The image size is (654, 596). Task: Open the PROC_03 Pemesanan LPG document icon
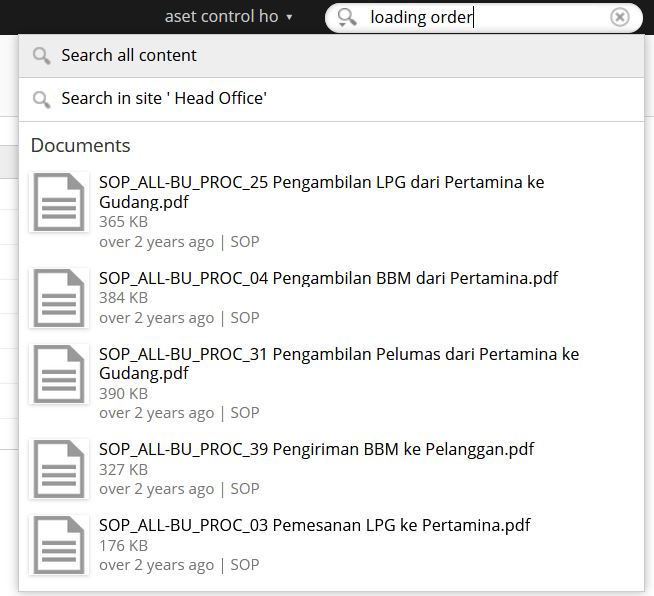[x=59, y=545]
